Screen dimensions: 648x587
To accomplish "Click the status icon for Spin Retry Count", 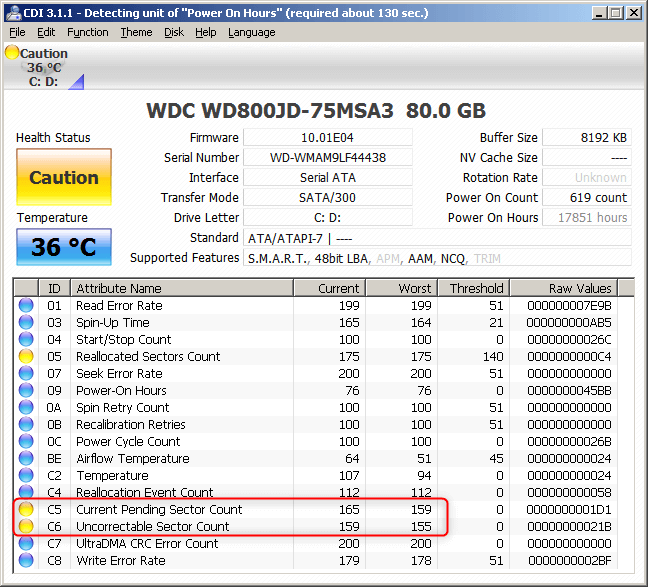I will click(26, 407).
